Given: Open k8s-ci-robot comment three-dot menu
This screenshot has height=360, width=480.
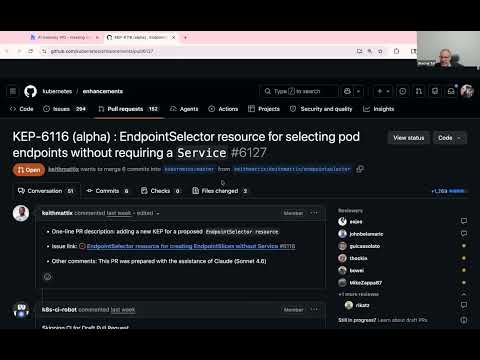Looking at the screenshot, I should click(x=314, y=309).
